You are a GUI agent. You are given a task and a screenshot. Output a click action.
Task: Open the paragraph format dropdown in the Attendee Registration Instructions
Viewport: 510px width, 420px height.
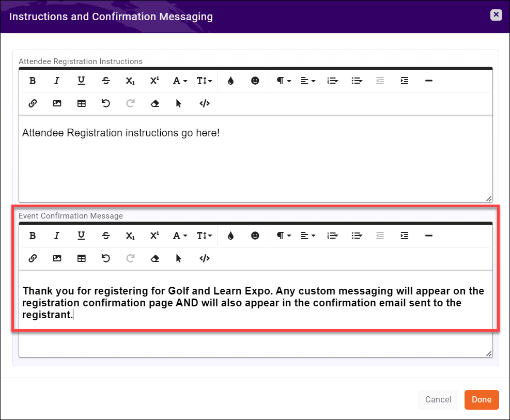coord(283,81)
